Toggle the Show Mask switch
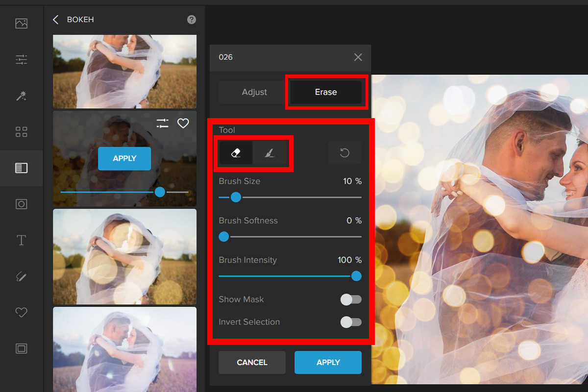Image resolution: width=588 pixels, height=392 pixels. pyautogui.click(x=351, y=299)
